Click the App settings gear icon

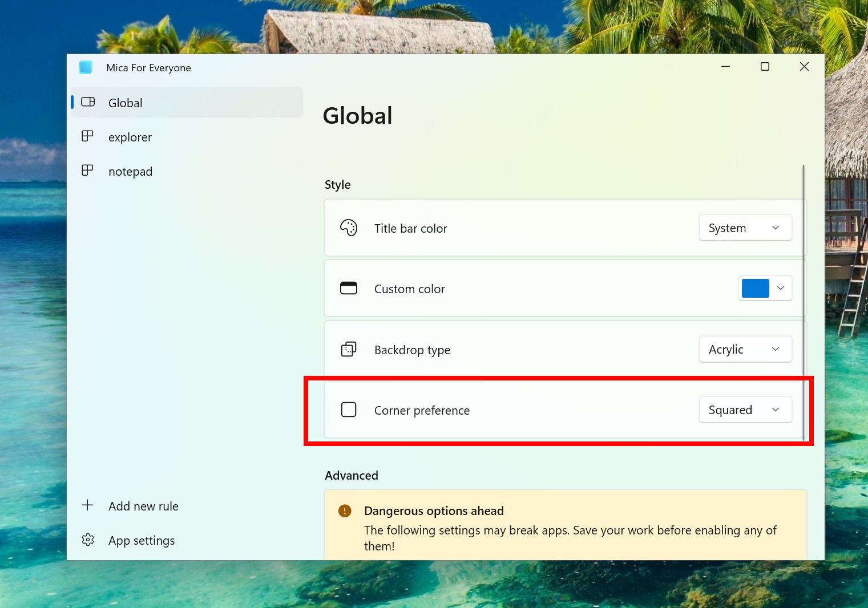click(88, 540)
